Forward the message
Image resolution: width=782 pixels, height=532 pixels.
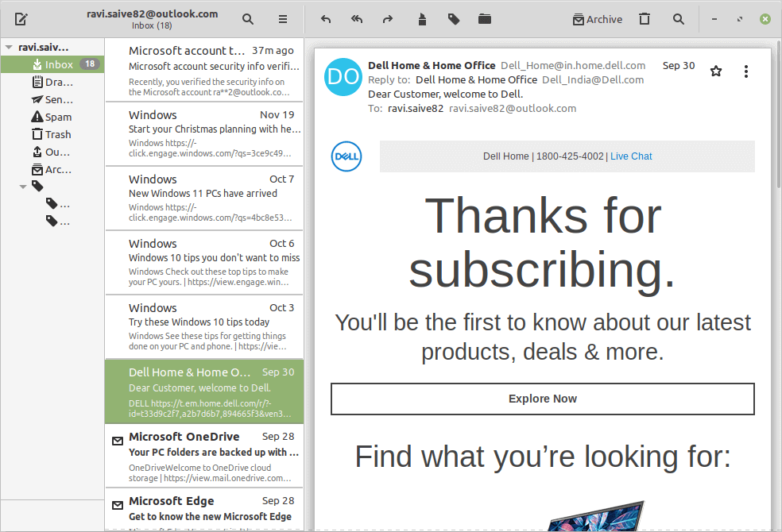(x=388, y=19)
